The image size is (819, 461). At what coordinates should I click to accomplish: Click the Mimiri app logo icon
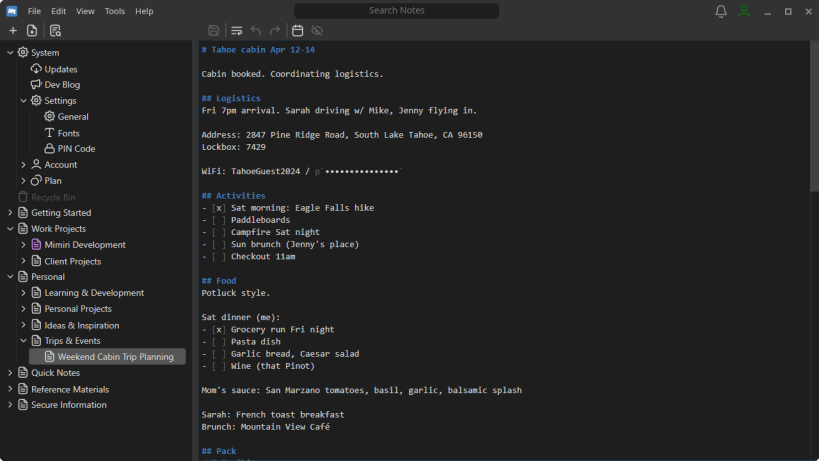tap(11, 11)
